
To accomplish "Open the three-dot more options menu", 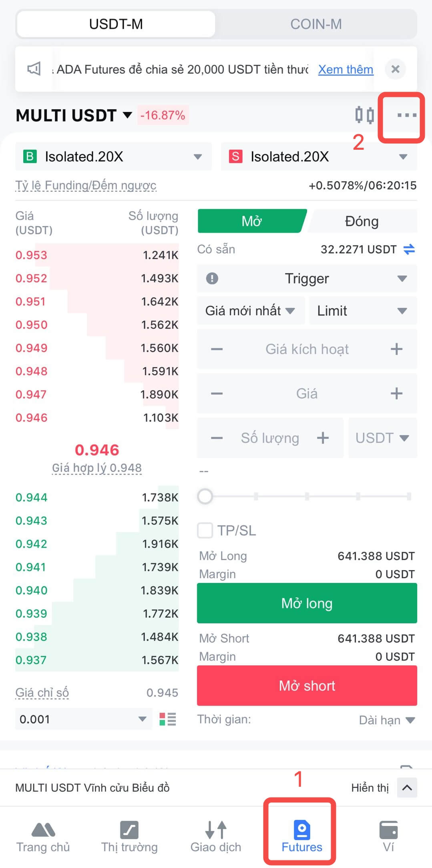I will [406, 115].
